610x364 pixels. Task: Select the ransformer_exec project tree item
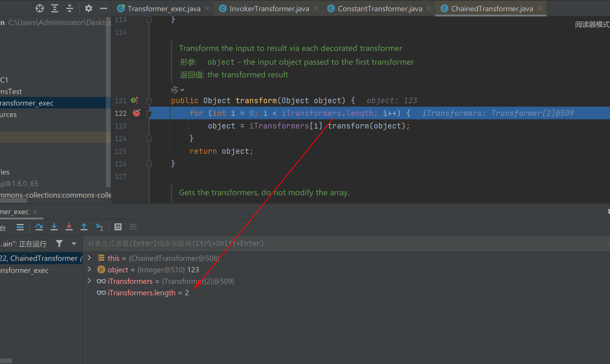(x=53, y=103)
